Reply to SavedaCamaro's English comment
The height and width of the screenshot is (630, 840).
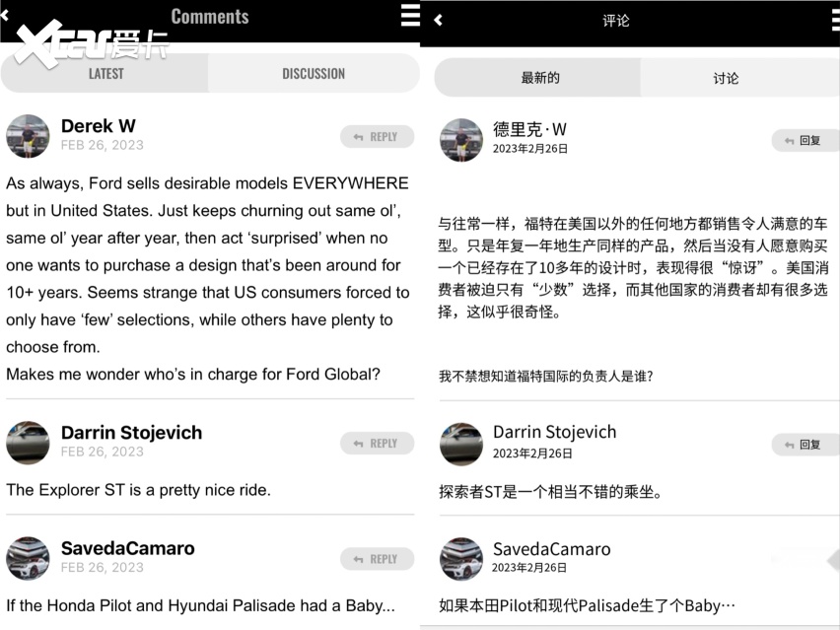pyautogui.click(x=377, y=559)
